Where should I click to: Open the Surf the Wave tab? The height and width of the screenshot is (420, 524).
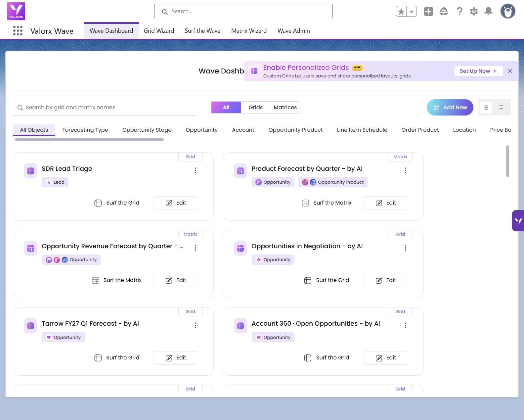[202, 31]
